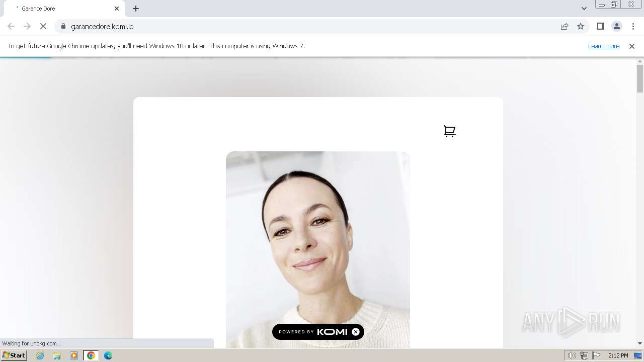Close the Garance Dore tab
The width and height of the screenshot is (644, 362).
117,9
